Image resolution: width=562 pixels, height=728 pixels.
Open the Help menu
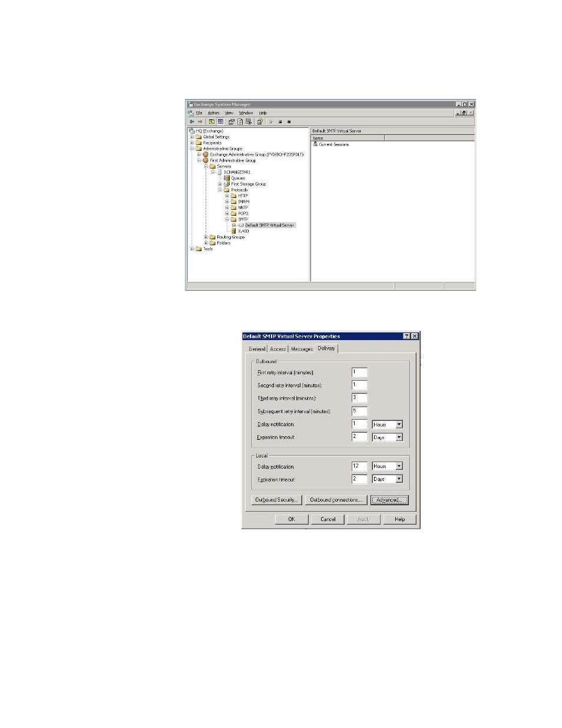coord(263,113)
